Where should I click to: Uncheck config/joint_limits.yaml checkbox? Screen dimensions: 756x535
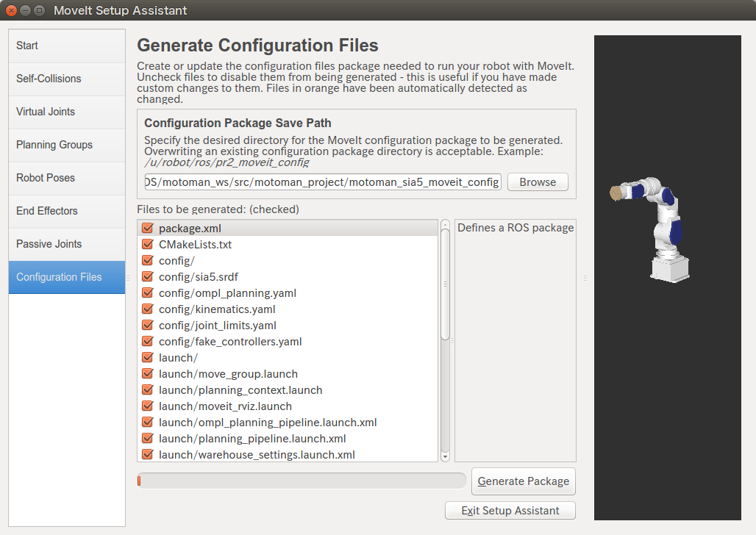pyautogui.click(x=148, y=325)
